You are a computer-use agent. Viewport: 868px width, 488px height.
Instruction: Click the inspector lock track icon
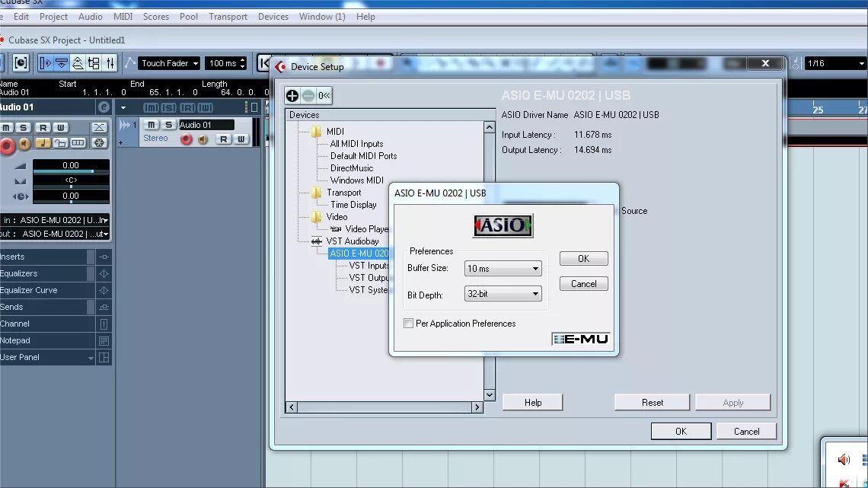click(60, 143)
